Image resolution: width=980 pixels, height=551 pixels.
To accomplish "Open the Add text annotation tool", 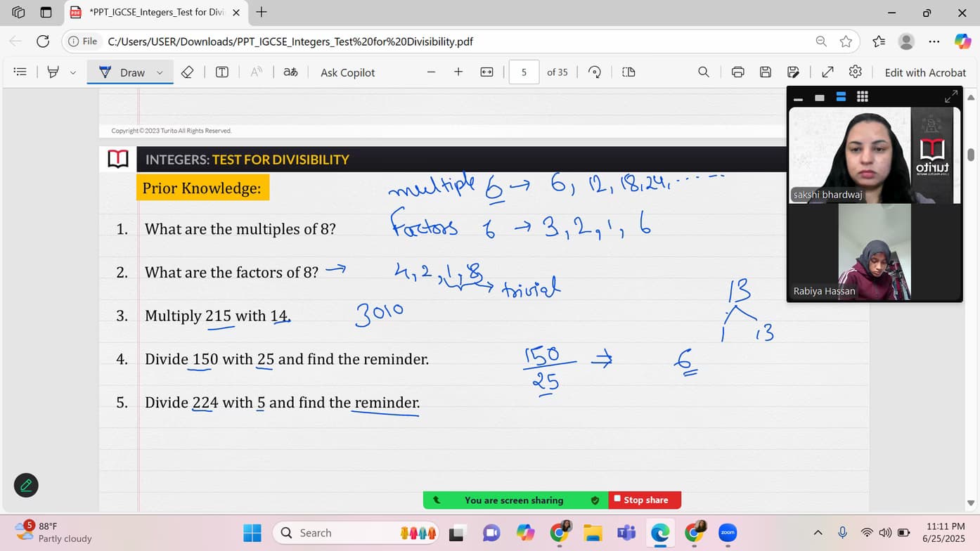I will [221, 72].
